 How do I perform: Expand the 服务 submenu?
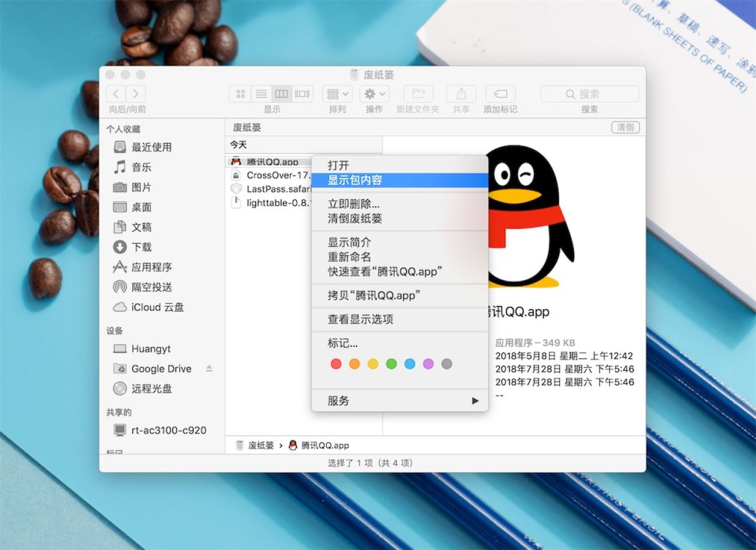click(400, 401)
